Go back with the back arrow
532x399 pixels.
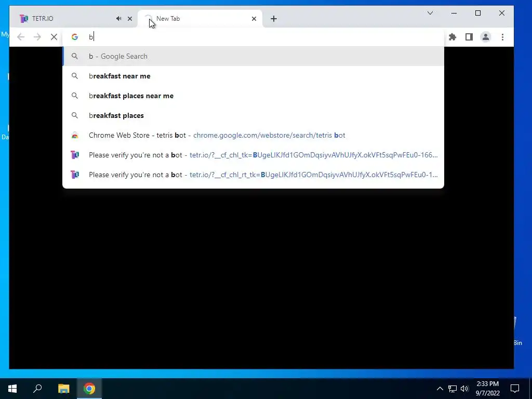pos(21,37)
